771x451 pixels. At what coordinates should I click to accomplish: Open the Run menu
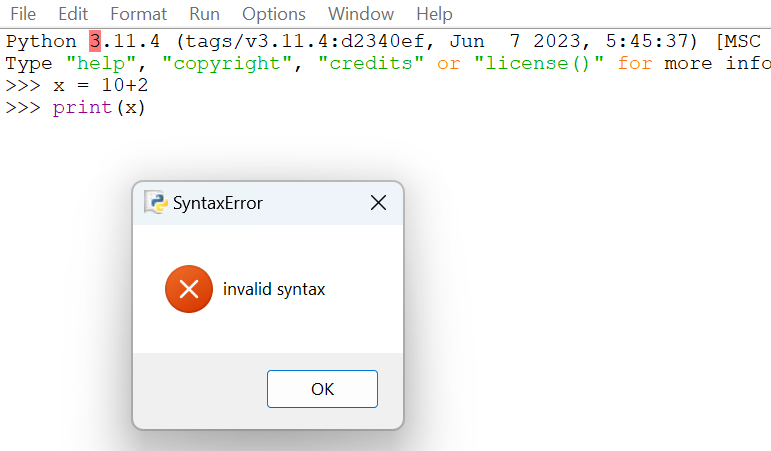click(x=205, y=14)
